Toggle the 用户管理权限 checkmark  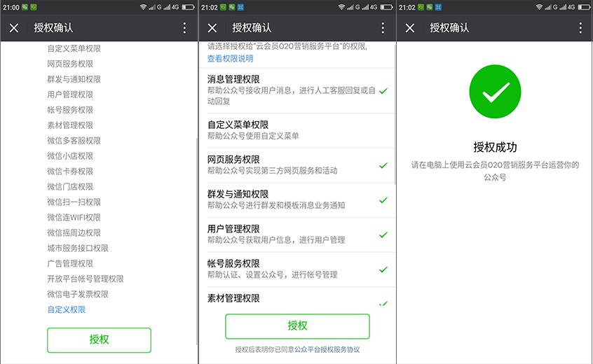tap(383, 235)
